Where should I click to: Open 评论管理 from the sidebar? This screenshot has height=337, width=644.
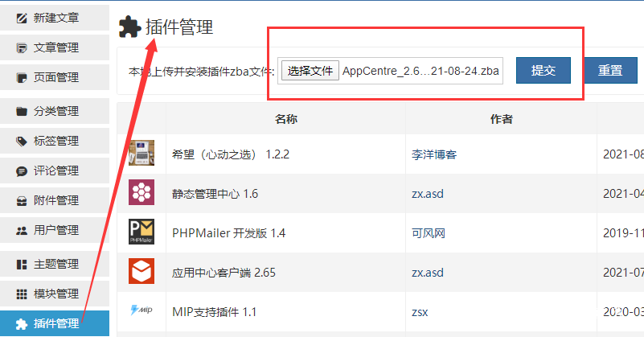coord(55,171)
